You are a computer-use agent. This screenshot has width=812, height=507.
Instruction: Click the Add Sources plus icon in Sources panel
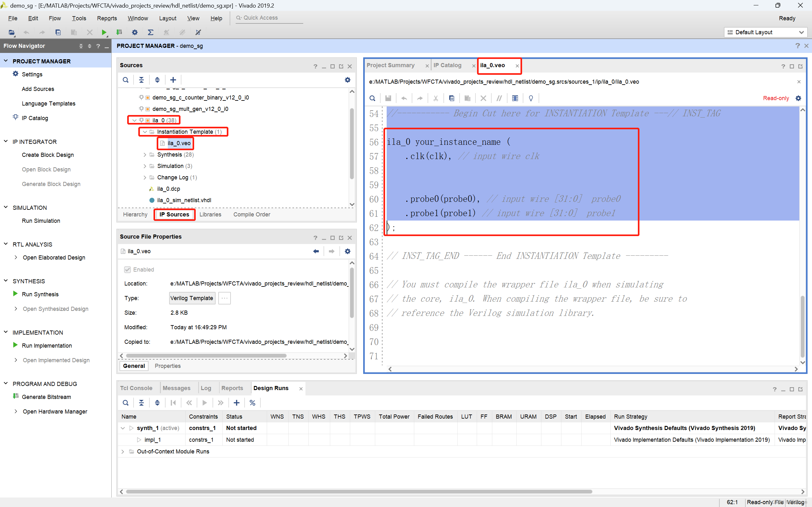point(173,80)
